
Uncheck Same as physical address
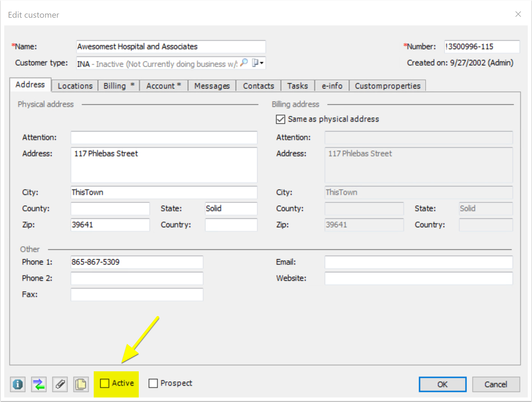(x=281, y=119)
